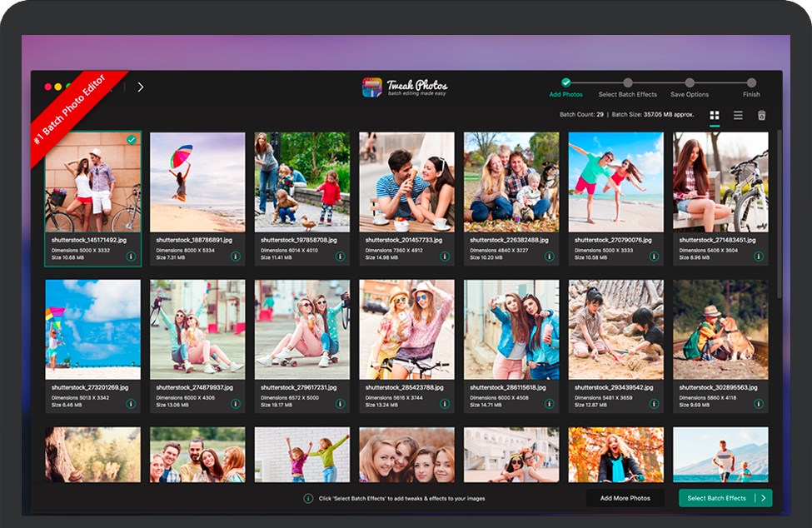View info icon of shutterstock_271483451.jpg
This screenshot has width=812, height=528.
[759, 257]
